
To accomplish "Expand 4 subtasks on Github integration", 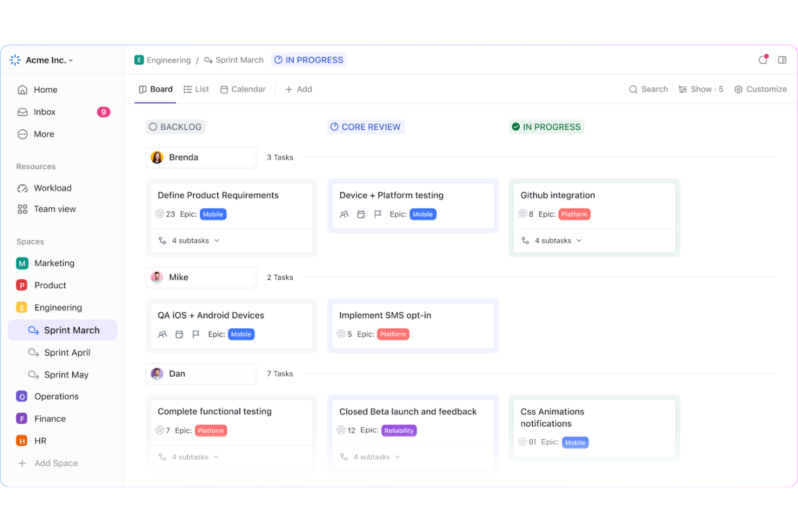I will coord(552,241).
